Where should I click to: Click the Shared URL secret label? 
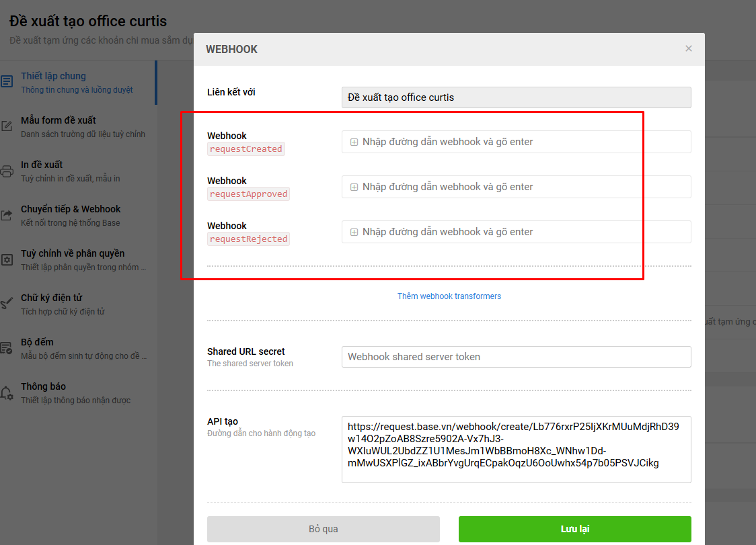pos(246,351)
